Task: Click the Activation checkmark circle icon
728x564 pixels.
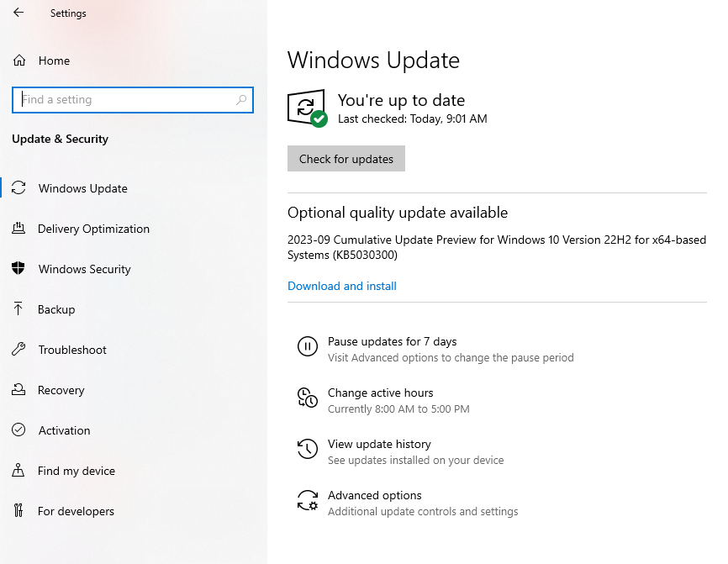Action: click(x=18, y=430)
